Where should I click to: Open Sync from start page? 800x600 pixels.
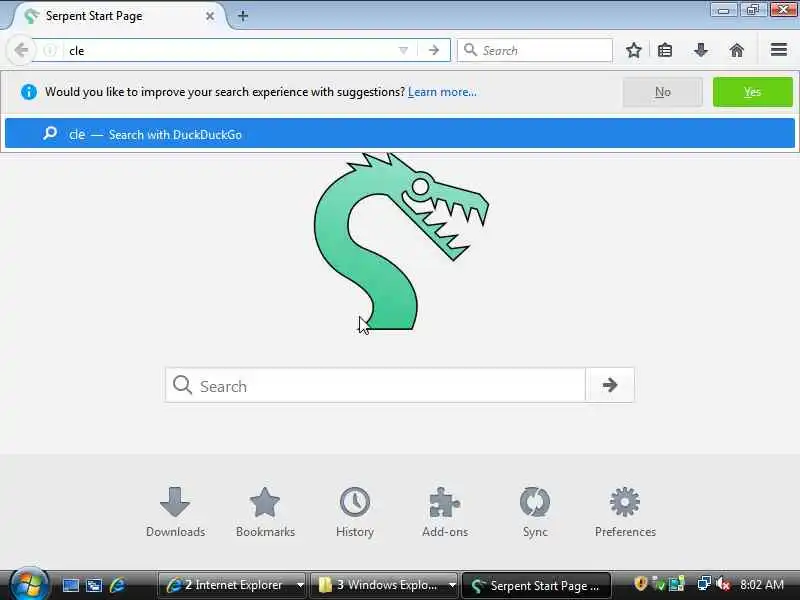(x=535, y=512)
